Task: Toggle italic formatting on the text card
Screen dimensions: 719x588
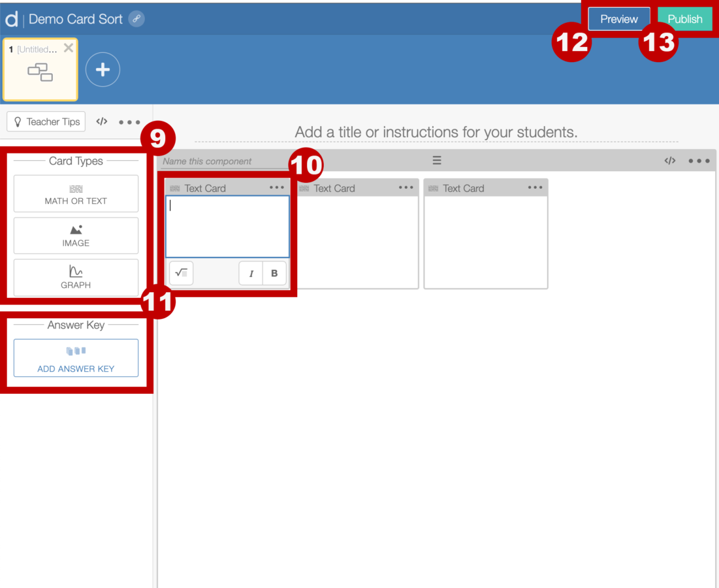Action: pyautogui.click(x=251, y=273)
